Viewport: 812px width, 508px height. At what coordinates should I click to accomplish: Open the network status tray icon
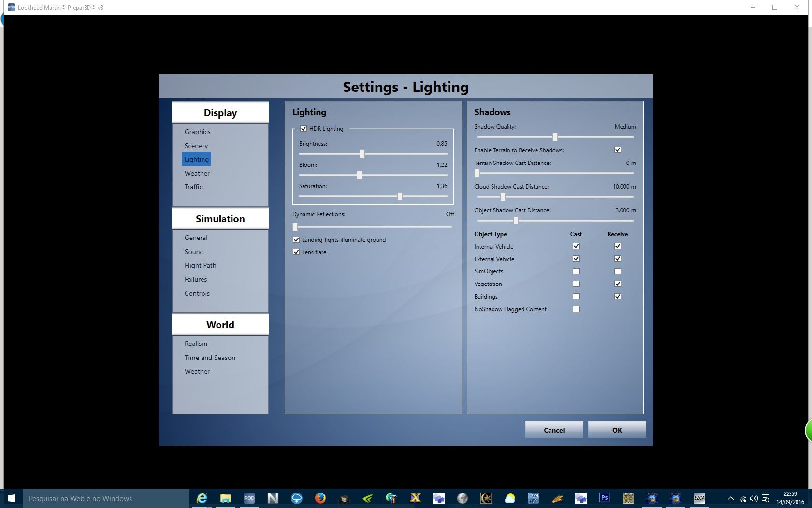coord(743,498)
